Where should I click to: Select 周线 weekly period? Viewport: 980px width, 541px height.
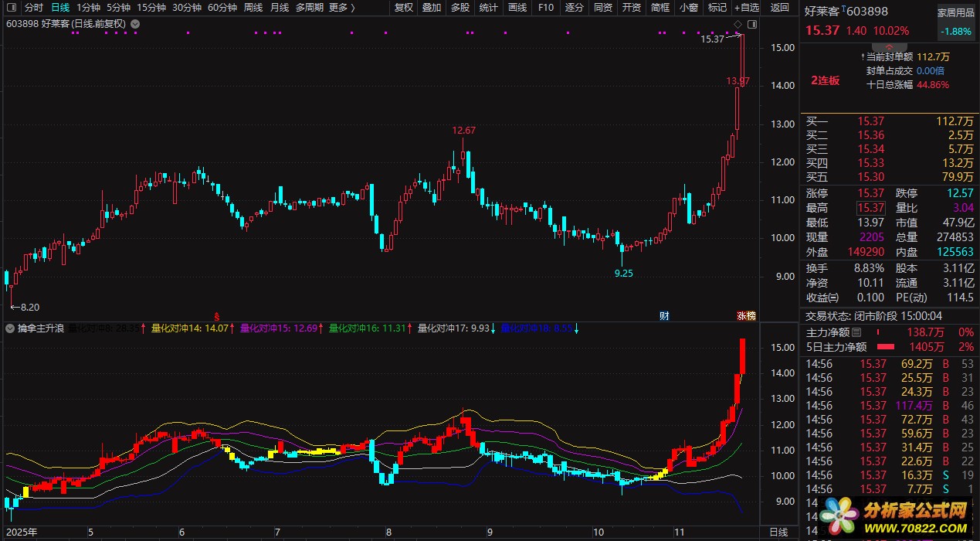click(253, 7)
